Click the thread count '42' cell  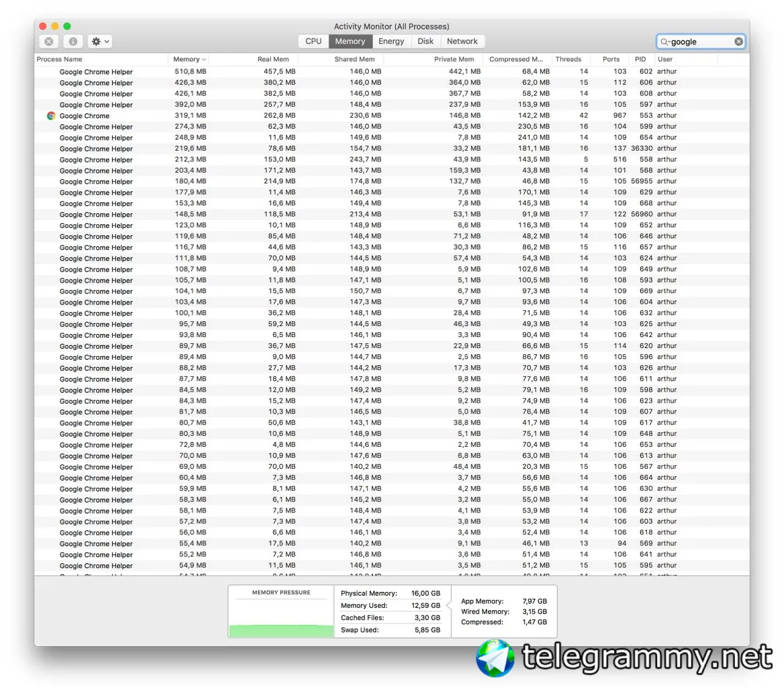[584, 115]
